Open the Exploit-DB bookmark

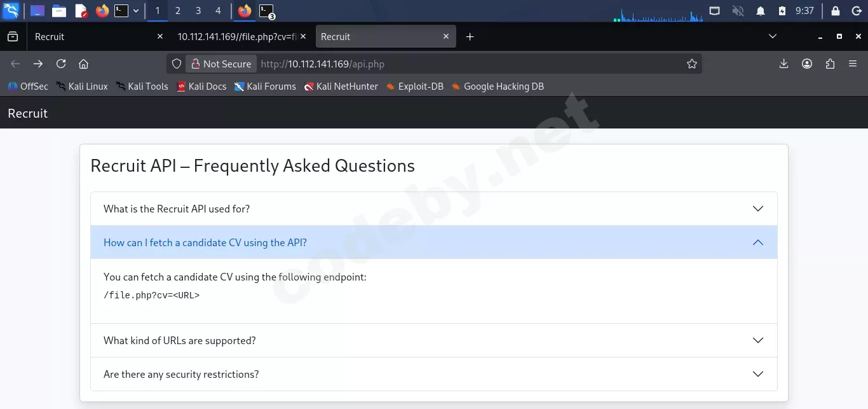[x=414, y=87]
